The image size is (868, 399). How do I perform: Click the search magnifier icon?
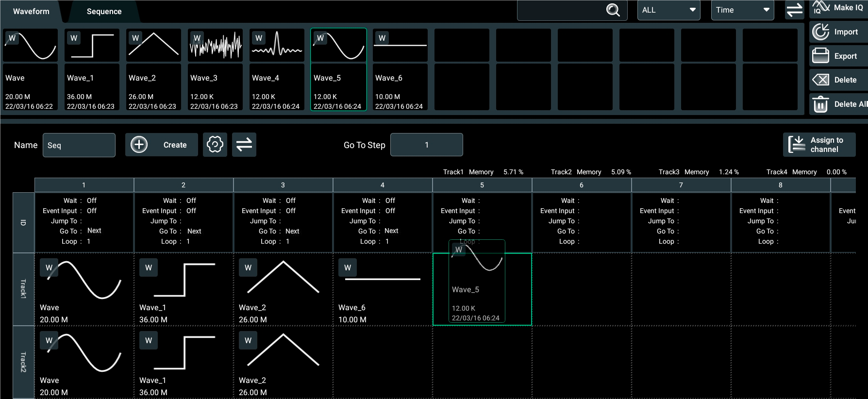613,10
